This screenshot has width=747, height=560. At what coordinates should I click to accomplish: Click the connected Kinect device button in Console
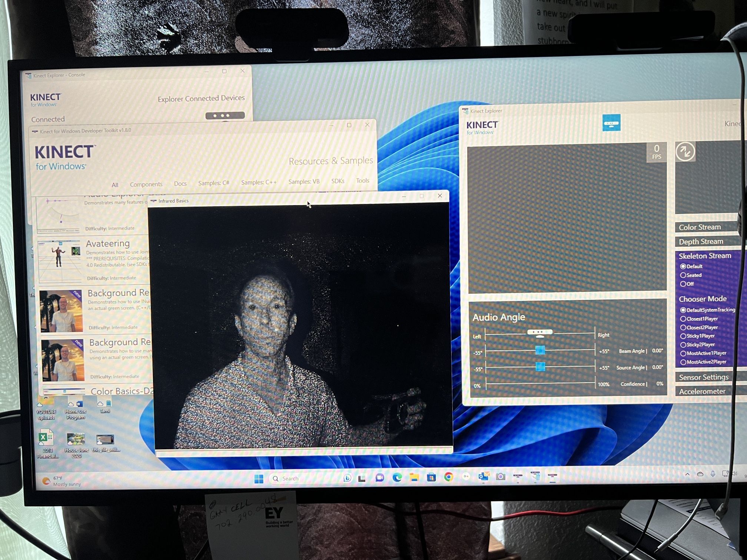tap(225, 116)
